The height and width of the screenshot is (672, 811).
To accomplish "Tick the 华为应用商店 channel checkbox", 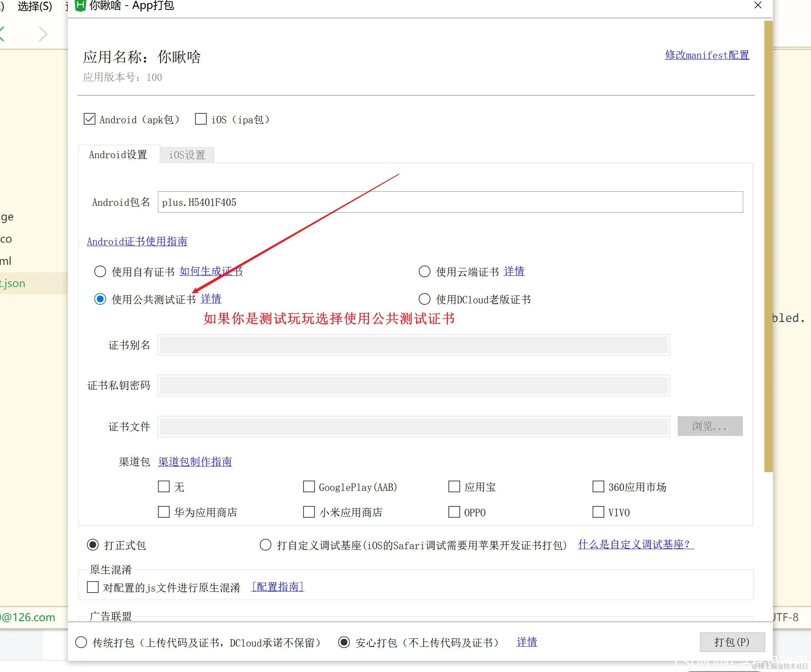I will [164, 512].
